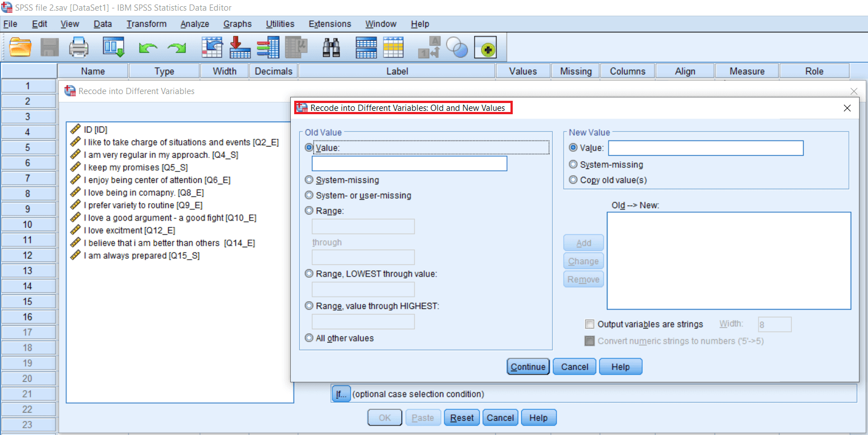
Task: Click Help in Old and New Values dialog
Action: click(620, 367)
